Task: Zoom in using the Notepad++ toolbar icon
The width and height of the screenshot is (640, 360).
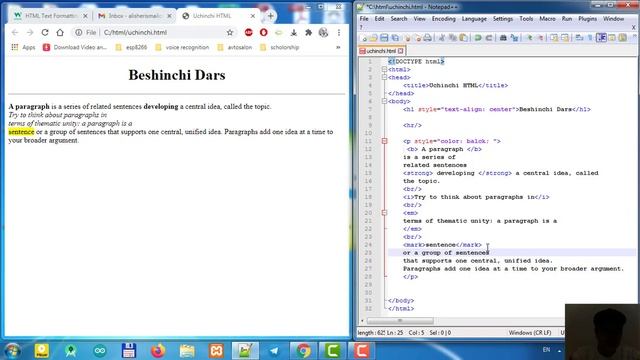Action: tap(529, 38)
